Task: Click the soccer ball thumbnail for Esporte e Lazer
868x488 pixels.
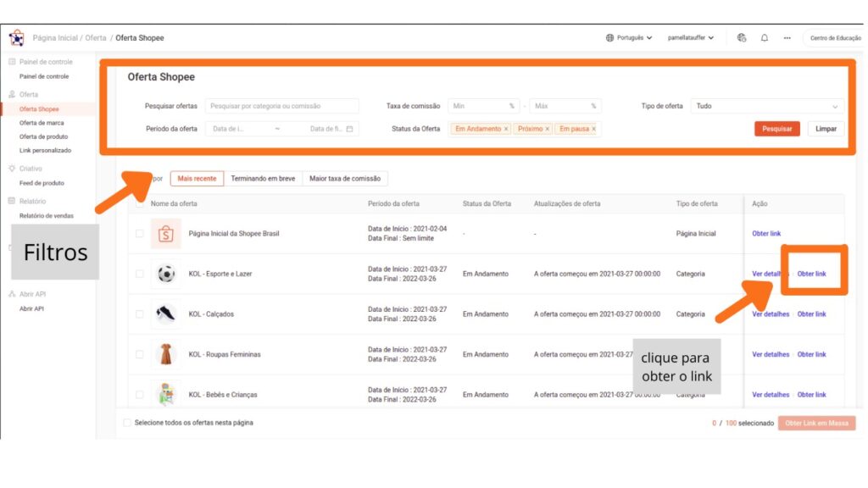Action: (165, 274)
